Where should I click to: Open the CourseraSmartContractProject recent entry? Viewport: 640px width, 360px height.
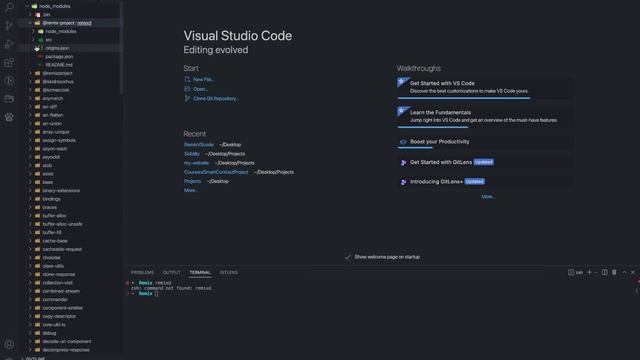(216, 172)
